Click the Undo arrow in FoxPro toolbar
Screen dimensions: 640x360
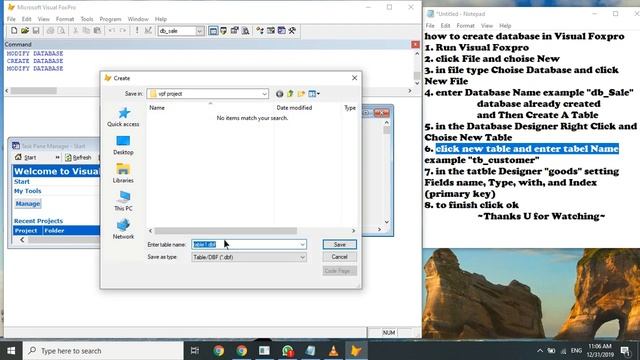(x=111, y=31)
